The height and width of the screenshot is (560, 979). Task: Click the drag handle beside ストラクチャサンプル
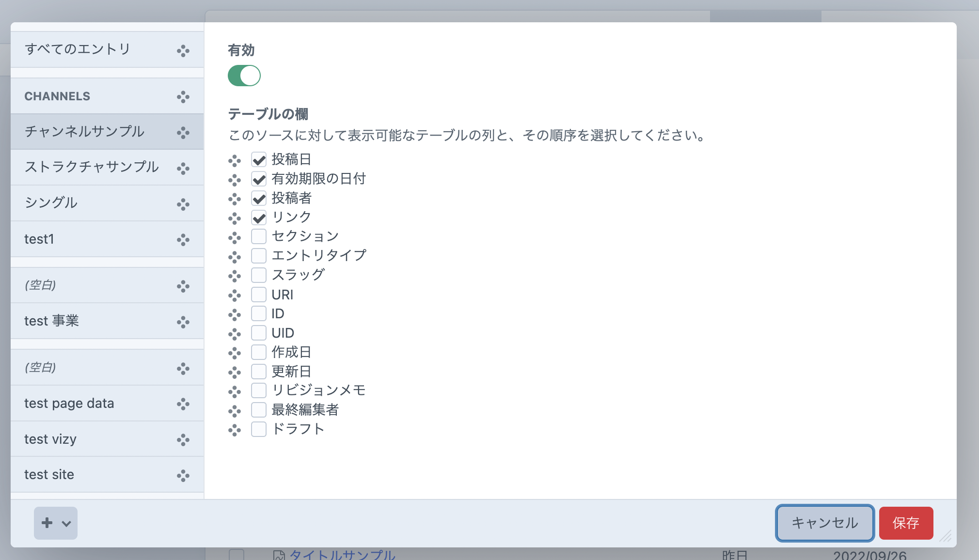point(183,168)
